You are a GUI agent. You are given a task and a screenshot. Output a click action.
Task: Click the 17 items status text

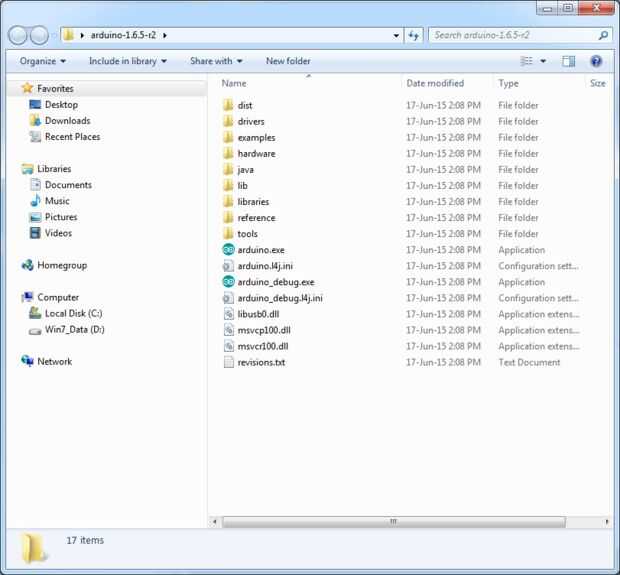pos(85,540)
